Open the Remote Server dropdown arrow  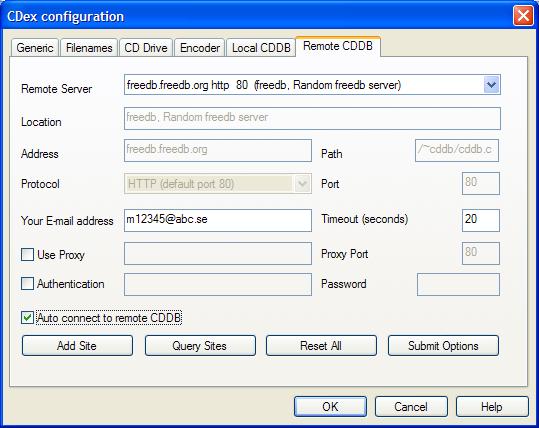pos(491,85)
